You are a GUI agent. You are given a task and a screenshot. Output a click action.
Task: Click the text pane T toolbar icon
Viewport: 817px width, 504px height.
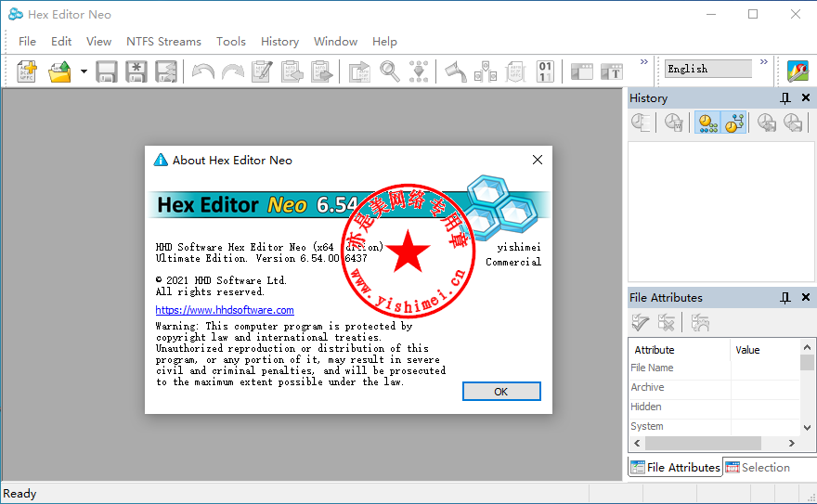612,71
